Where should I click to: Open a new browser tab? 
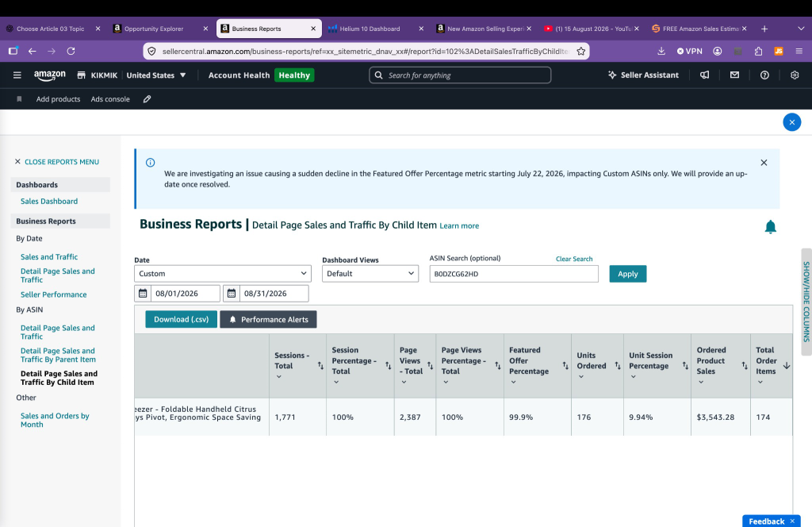(x=764, y=29)
